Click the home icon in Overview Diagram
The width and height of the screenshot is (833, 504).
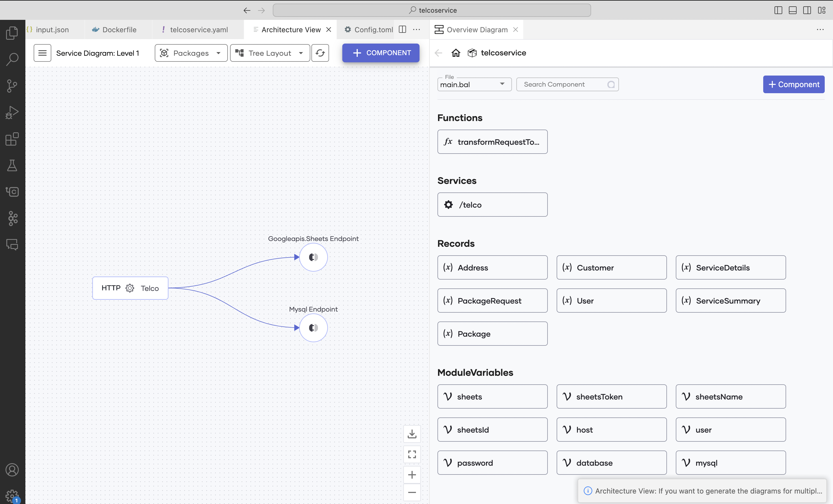click(x=456, y=53)
